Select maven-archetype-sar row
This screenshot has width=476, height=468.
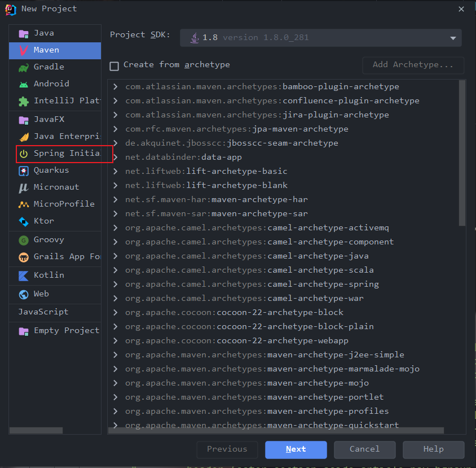coord(284,214)
